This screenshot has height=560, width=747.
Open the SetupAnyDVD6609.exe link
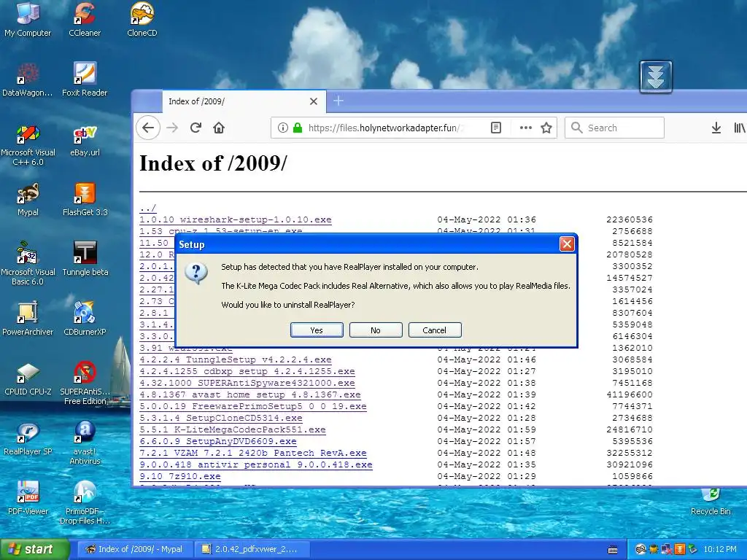click(217, 441)
